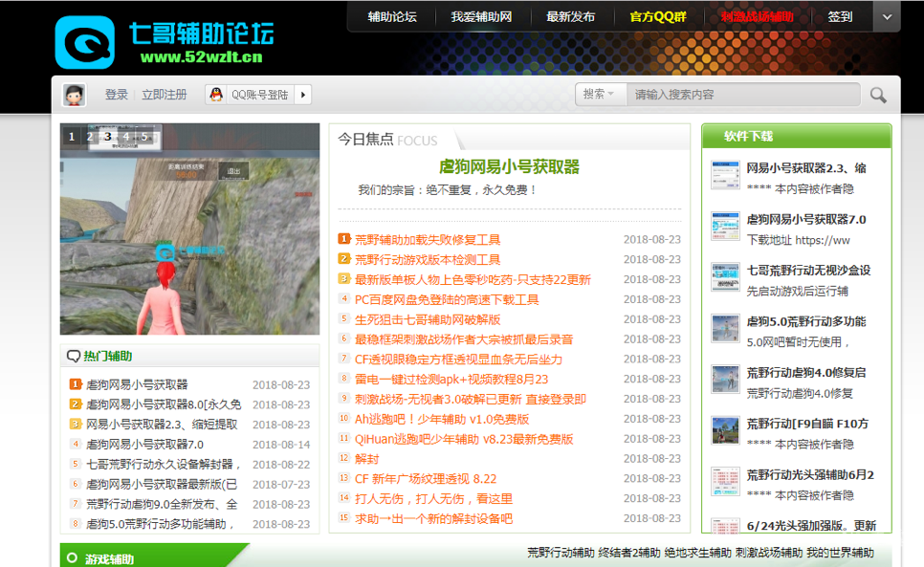Open Ah逃跑吧！少年辅助 v1.0免费版 post

pyautogui.click(x=442, y=419)
